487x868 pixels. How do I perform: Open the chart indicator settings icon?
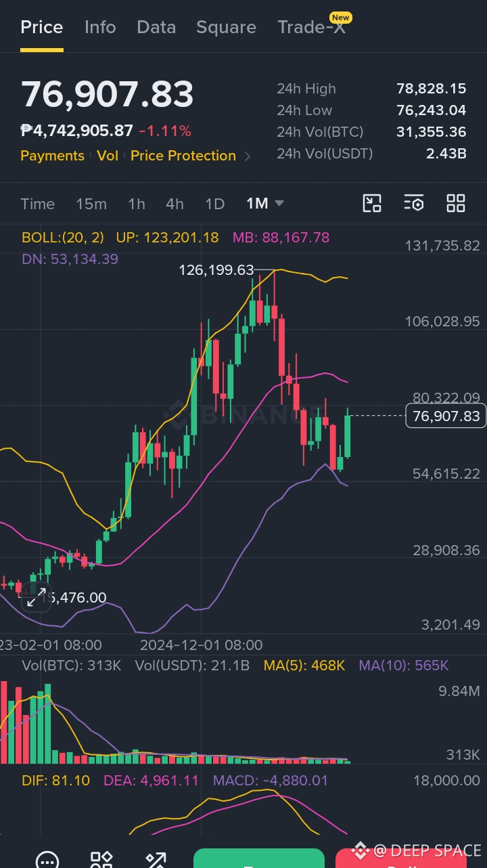pos(414,203)
